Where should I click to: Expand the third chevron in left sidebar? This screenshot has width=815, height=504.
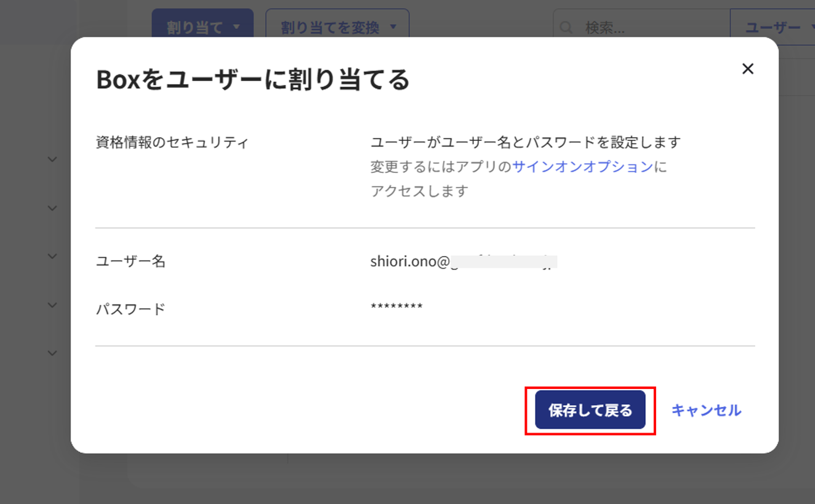point(53,256)
